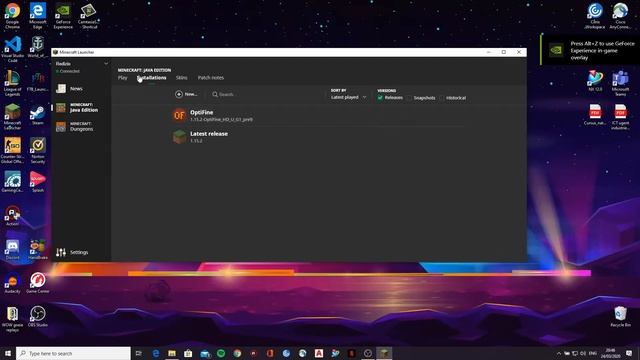Create a new installation with New button
This screenshot has height=360, width=640.
[186, 94]
